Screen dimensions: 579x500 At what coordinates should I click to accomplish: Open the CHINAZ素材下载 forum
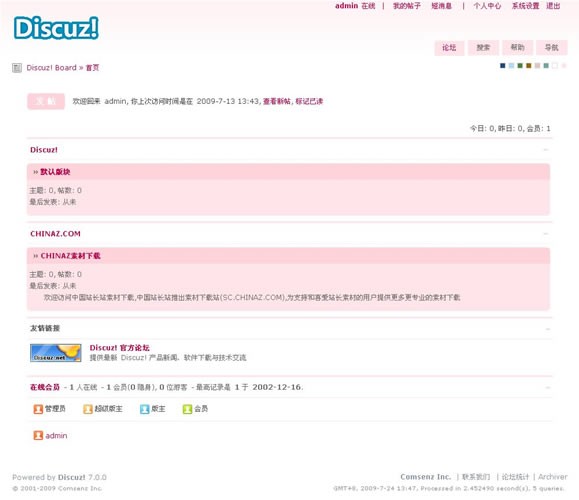pos(71,256)
